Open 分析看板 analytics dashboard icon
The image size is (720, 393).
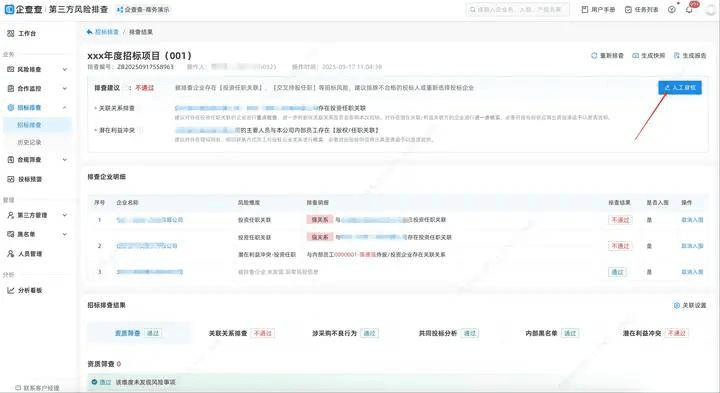pos(11,290)
